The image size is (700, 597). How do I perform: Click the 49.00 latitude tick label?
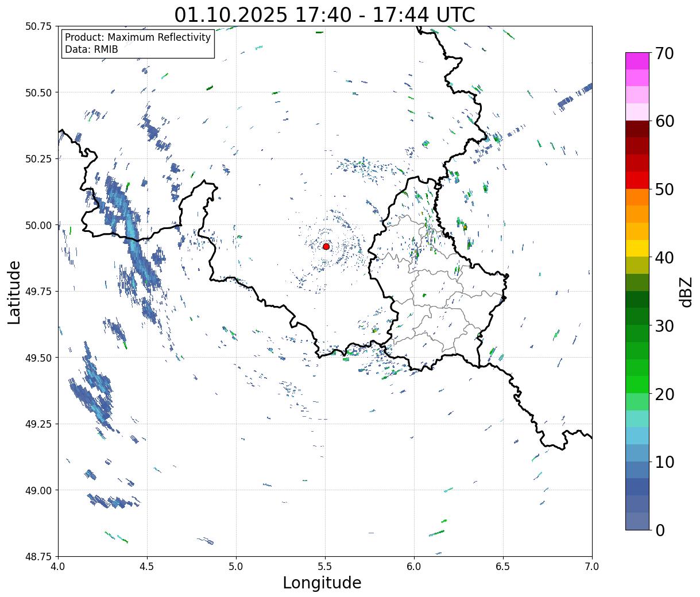pyautogui.click(x=38, y=490)
